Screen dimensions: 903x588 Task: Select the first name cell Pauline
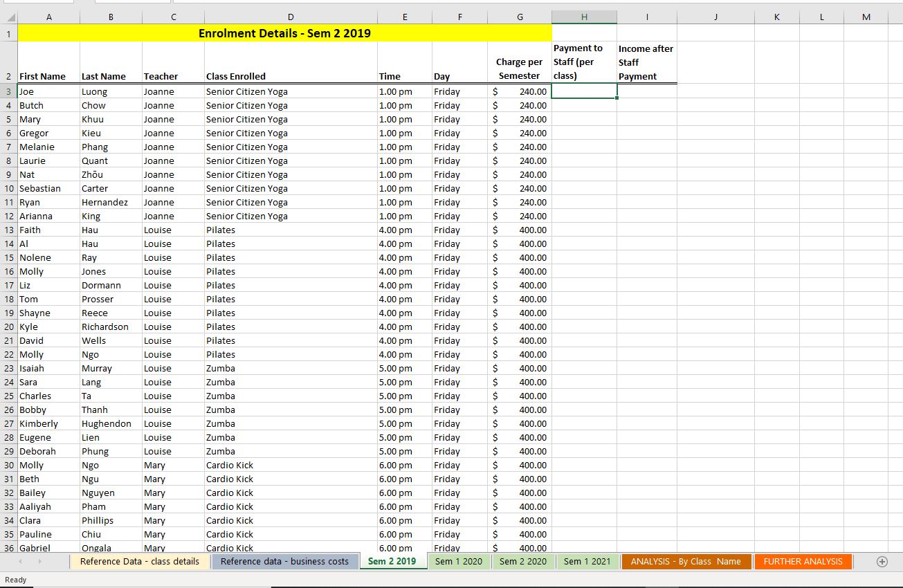click(x=48, y=534)
